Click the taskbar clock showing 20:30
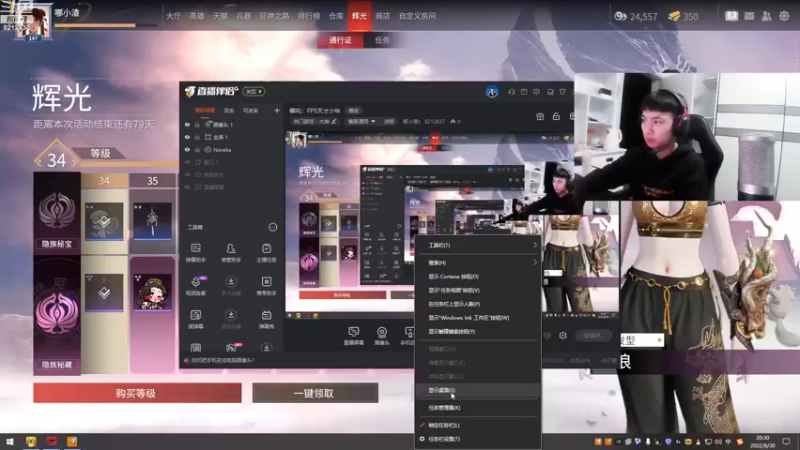800x450 pixels. (762, 442)
